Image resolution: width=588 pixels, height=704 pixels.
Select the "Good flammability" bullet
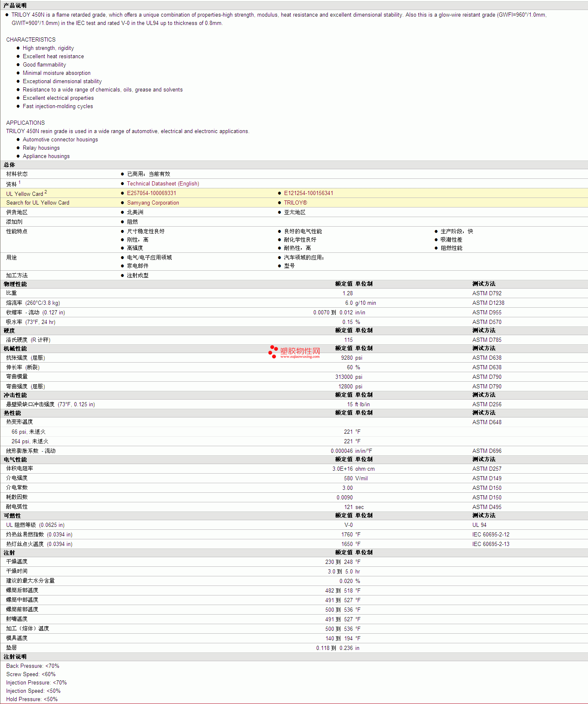pyautogui.click(x=44, y=65)
